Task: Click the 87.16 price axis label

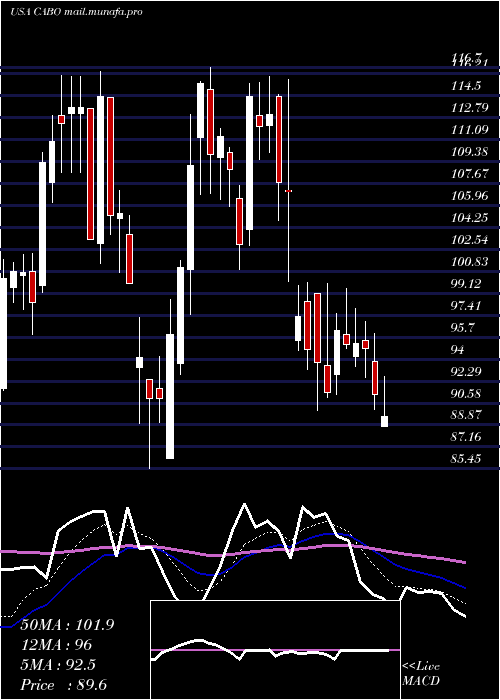Action: click(466, 436)
